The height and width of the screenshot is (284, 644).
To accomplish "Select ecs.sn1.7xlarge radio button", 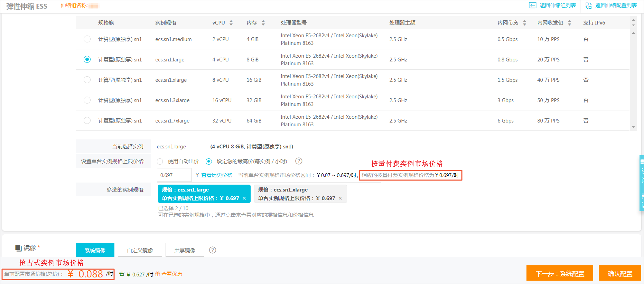I will point(87,120).
